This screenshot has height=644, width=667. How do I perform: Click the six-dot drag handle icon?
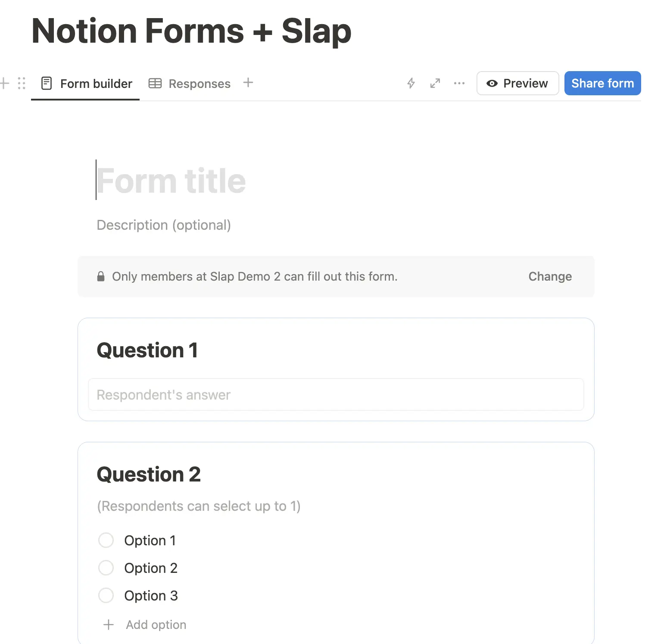tap(22, 83)
